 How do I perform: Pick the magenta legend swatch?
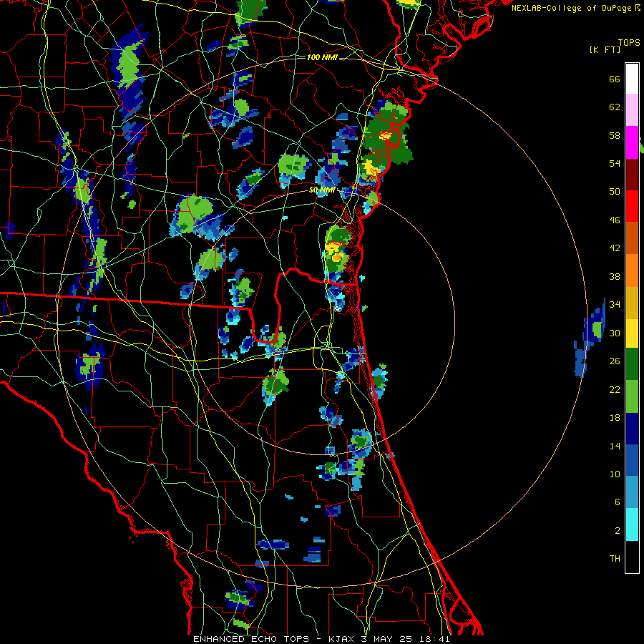(632, 142)
